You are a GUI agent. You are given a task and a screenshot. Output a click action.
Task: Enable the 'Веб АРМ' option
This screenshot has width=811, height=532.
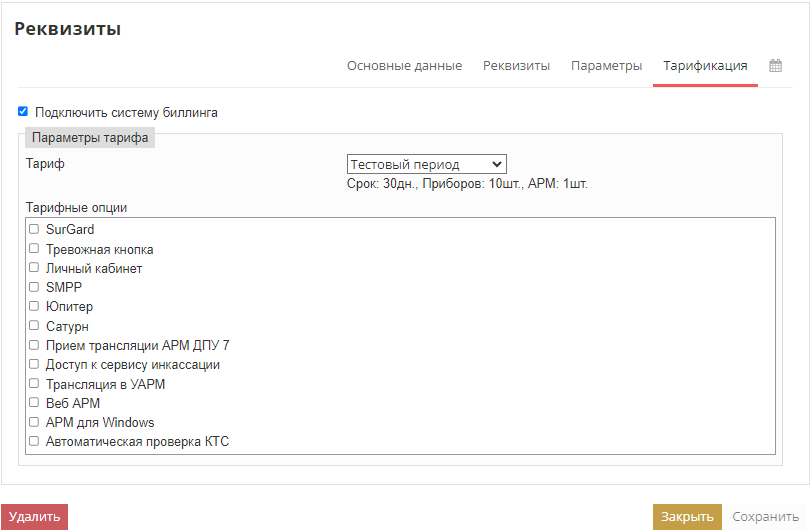pos(34,403)
